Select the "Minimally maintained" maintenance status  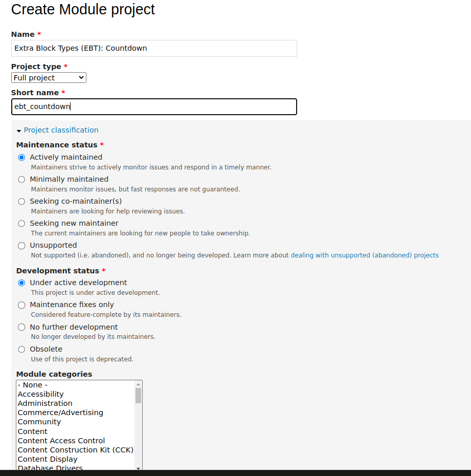point(21,179)
